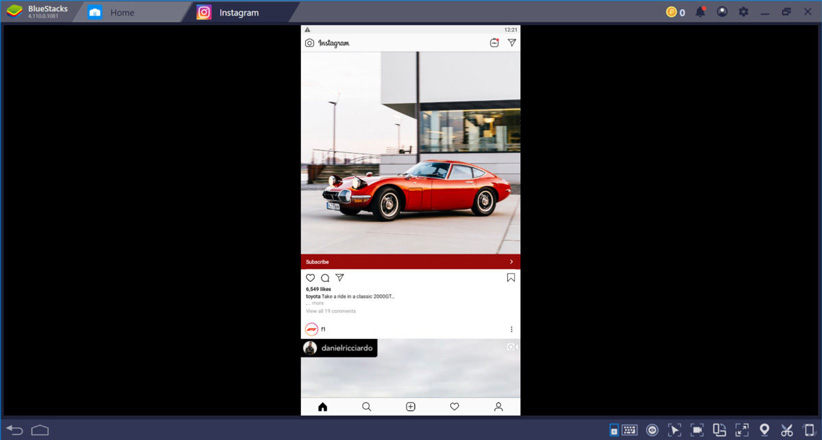Screen dimensions: 822x440
Task: Share the Toyota post using the paper plane icon under the photo
Action: (340, 278)
